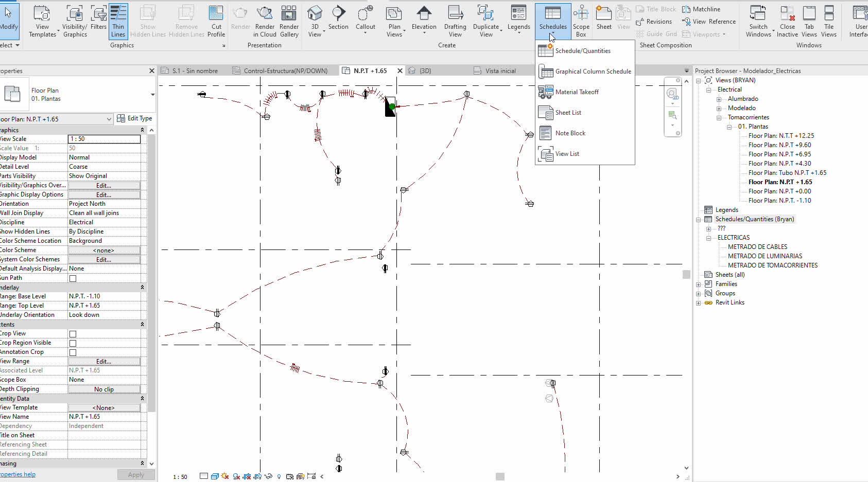
Task: Open the Render Gallery
Action: click(x=289, y=21)
